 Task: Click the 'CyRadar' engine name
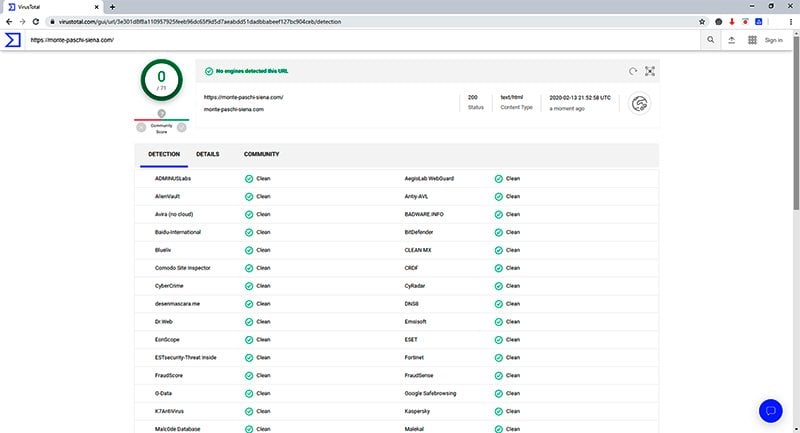[x=414, y=286]
